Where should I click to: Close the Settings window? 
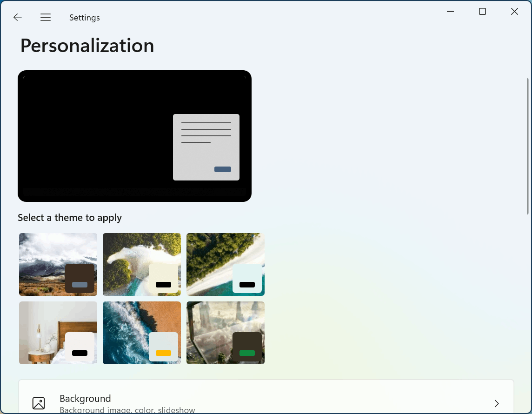[514, 12]
